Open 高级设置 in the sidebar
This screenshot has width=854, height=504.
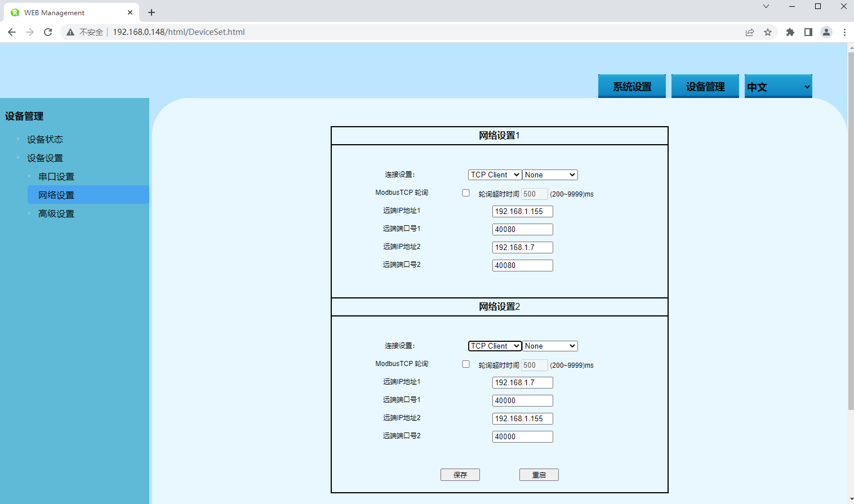(56, 214)
